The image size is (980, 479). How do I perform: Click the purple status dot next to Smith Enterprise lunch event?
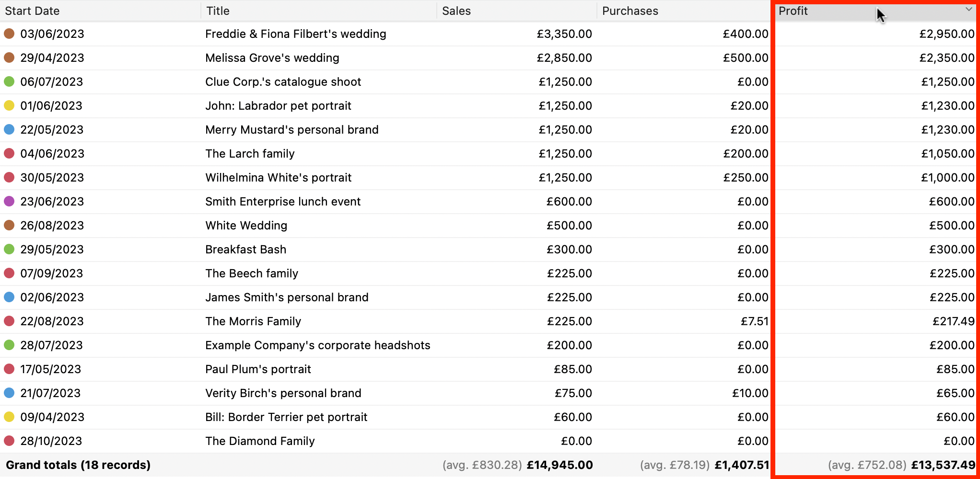[9, 201]
